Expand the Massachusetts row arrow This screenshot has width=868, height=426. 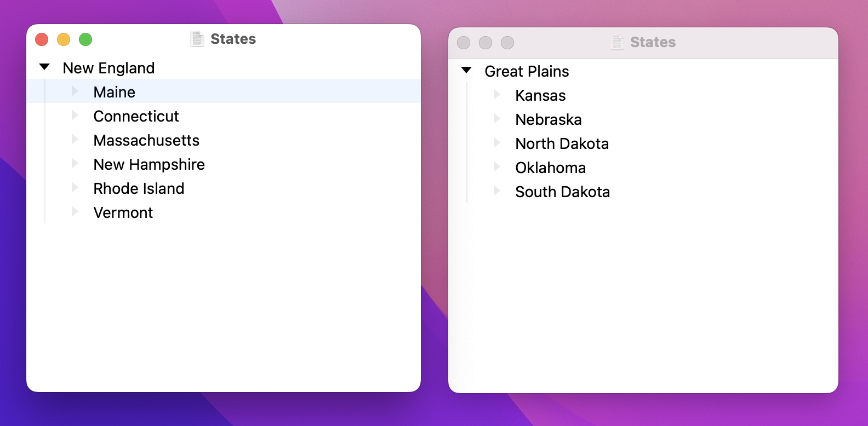tap(75, 140)
